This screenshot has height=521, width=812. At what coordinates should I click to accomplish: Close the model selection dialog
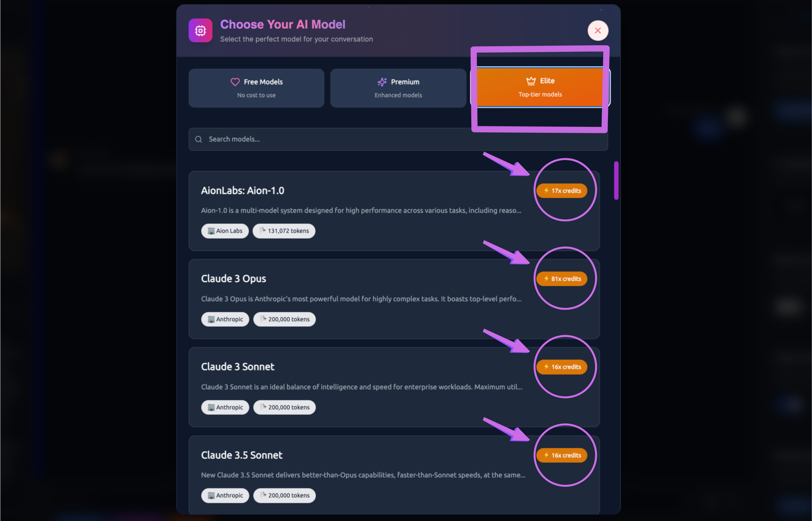598,30
